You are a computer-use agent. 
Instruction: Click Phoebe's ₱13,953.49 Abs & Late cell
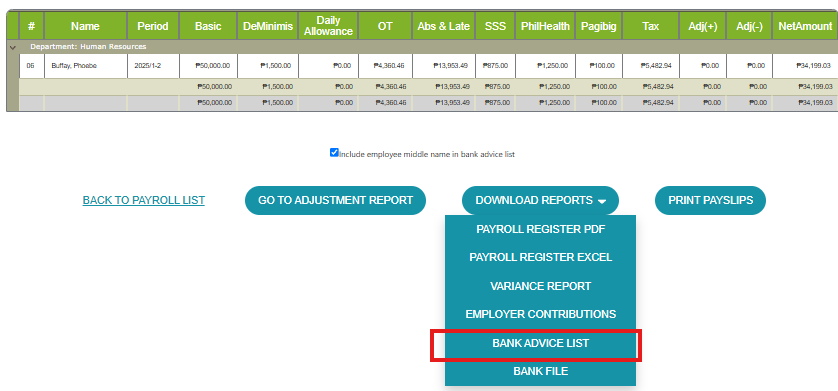click(444, 66)
